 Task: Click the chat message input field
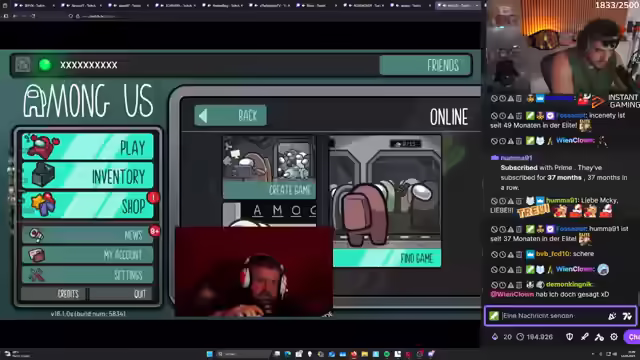[x=560, y=316]
